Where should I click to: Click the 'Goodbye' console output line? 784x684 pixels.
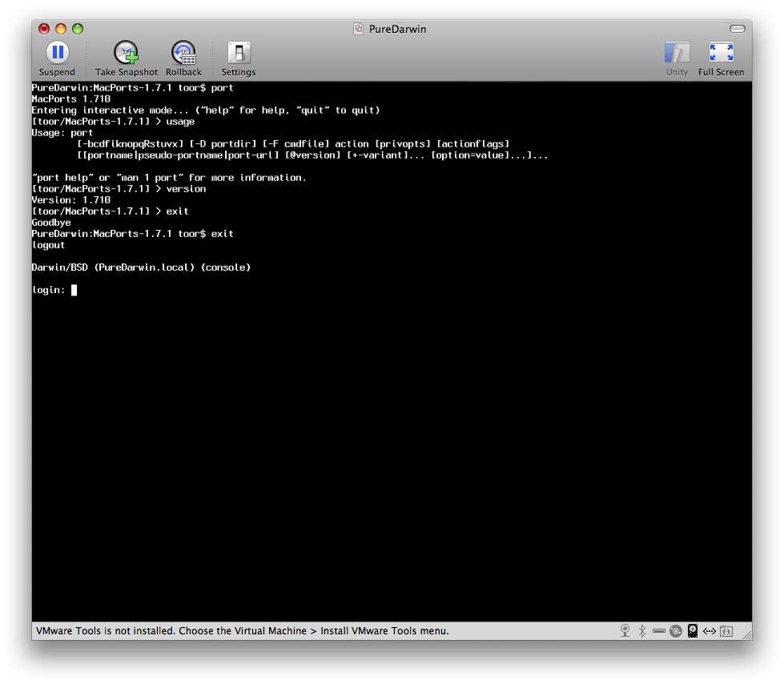[51, 223]
